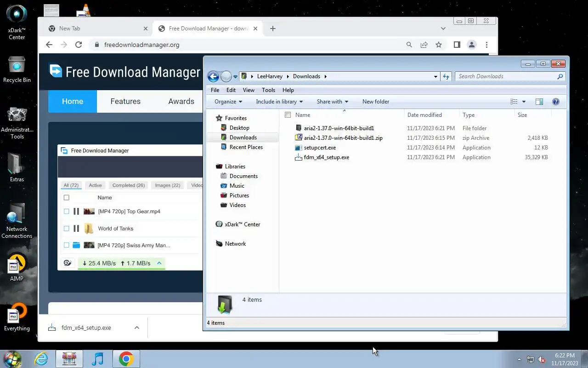Open Network Connections desktop icon
The height and width of the screenshot is (368, 588).
point(17,221)
